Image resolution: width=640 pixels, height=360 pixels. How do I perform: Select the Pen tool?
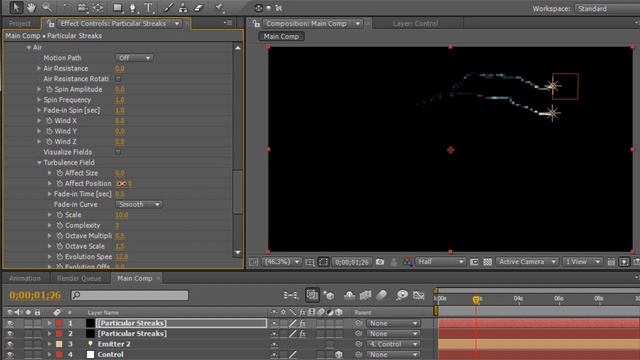(133, 7)
